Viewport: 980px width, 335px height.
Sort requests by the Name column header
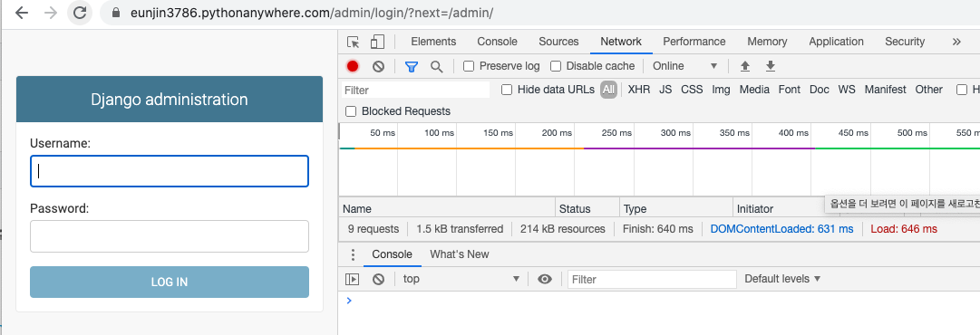tap(448, 208)
